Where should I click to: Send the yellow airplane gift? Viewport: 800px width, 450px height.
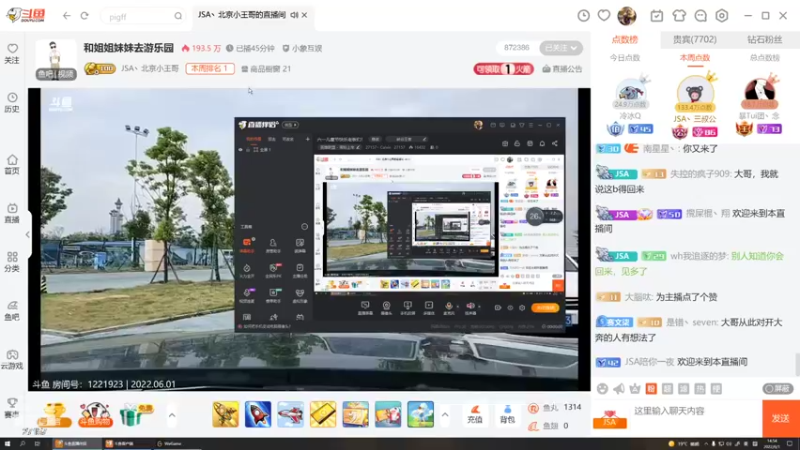pos(225,414)
